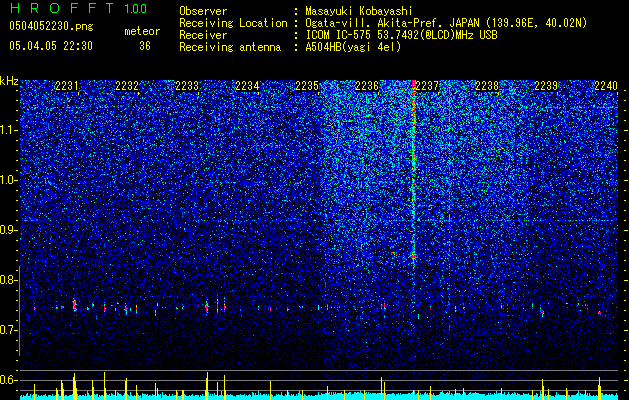This screenshot has width=629, height=400.
Task: Click time marker 2234
Action: 247,85
